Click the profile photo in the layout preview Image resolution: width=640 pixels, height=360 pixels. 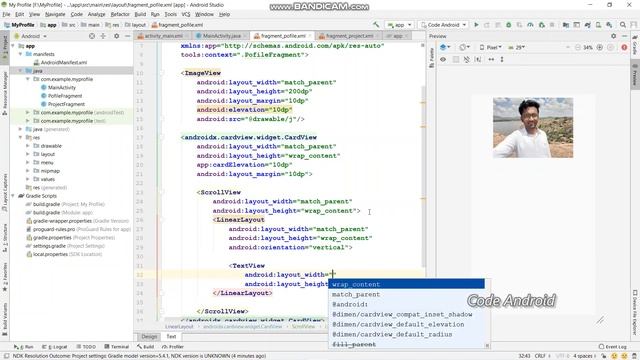533,127
